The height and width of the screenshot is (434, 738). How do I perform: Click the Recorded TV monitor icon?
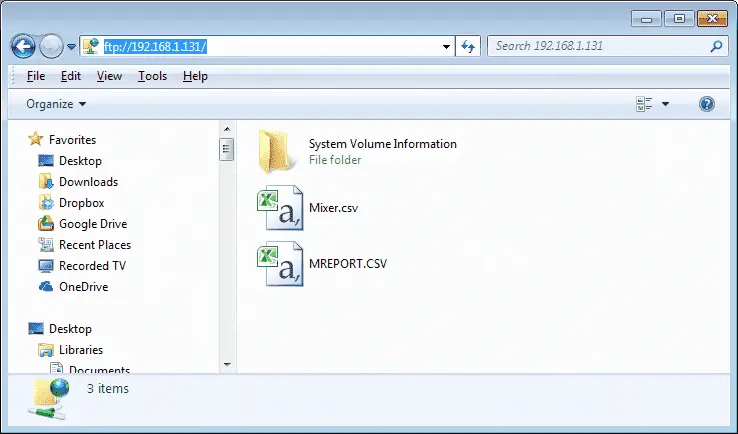(46, 266)
